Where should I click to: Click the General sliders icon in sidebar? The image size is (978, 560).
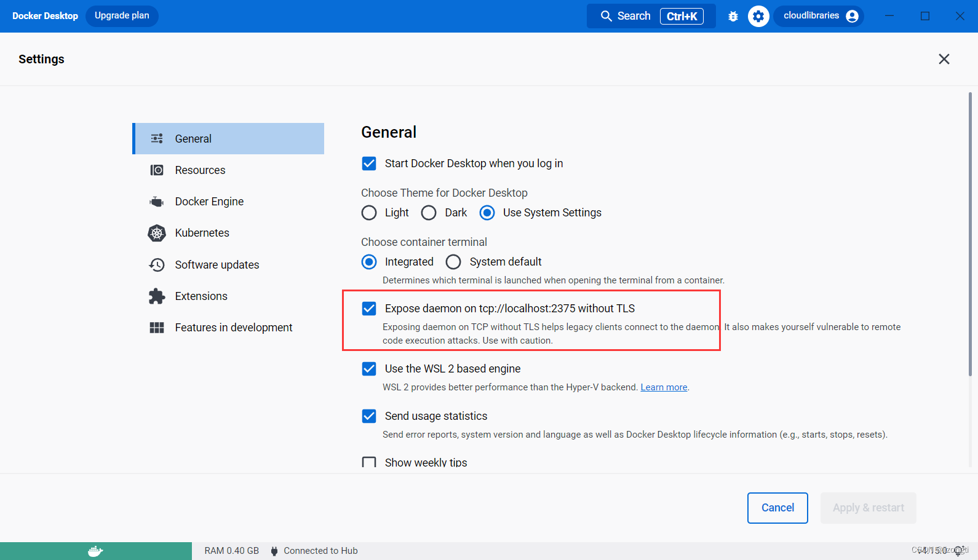point(157,139)
